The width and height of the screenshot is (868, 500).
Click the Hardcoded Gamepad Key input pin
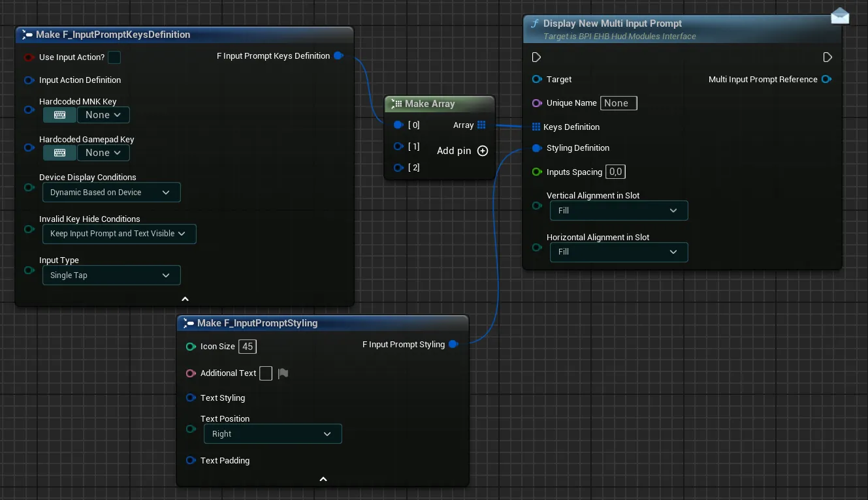click(29, 148)
